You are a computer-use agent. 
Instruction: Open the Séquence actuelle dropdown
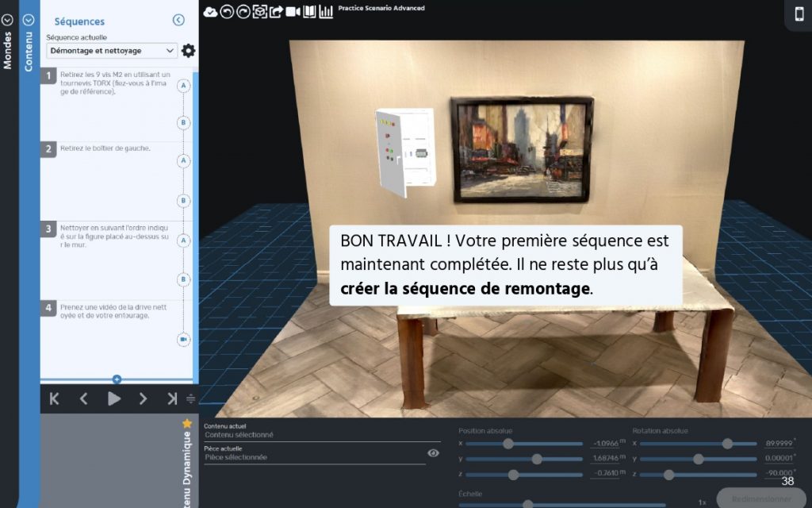point(112,51)
